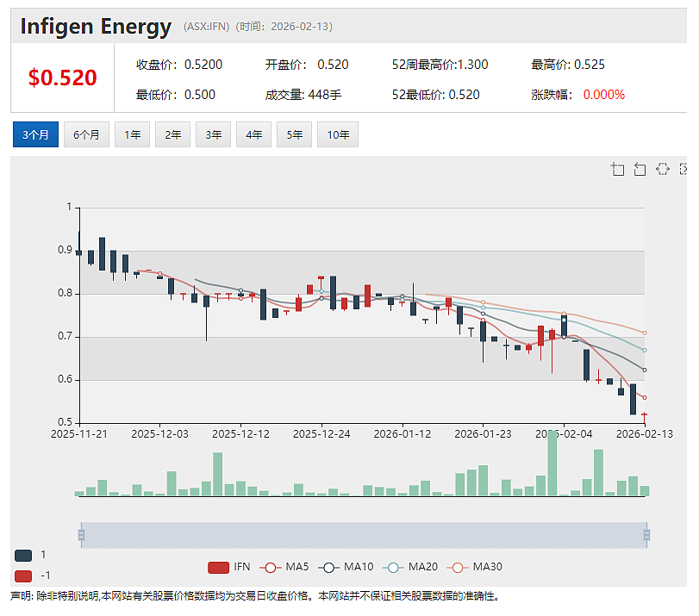699x616 pixels.
Task: Click the 开盘价: 0.520 text
Action: click(307, 65)
